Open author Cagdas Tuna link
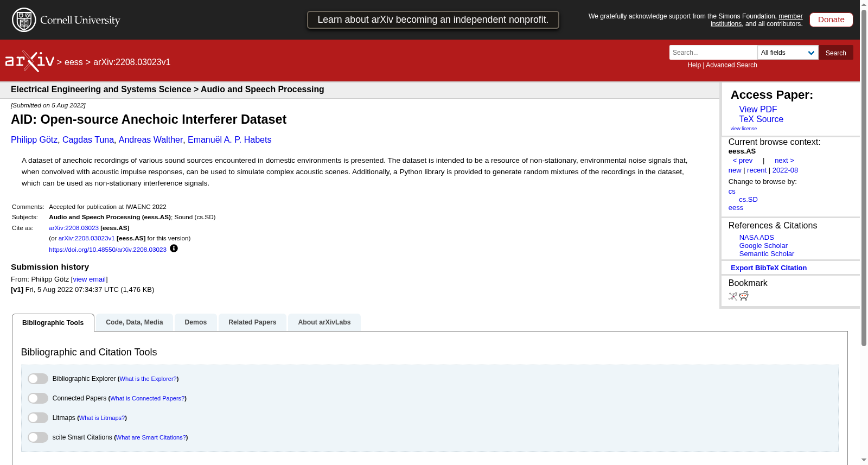Image resolution: width=868 pixels, height=465 pixels. [x=88, y=140]
